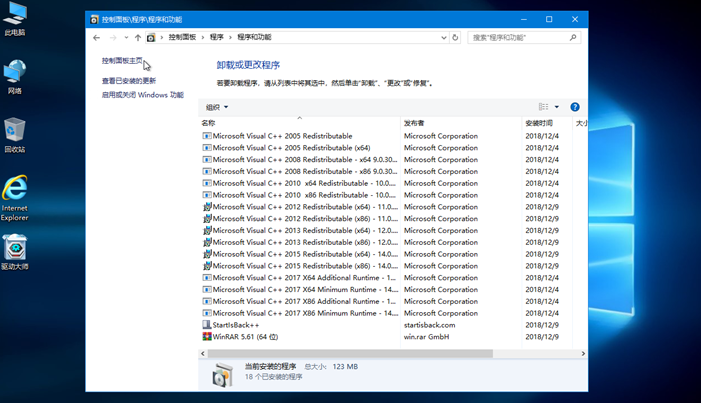The height and width of the screenshot is (403, 701).
Task: Select the Internet Explorer desktop icon
Action: click(15, 198)
